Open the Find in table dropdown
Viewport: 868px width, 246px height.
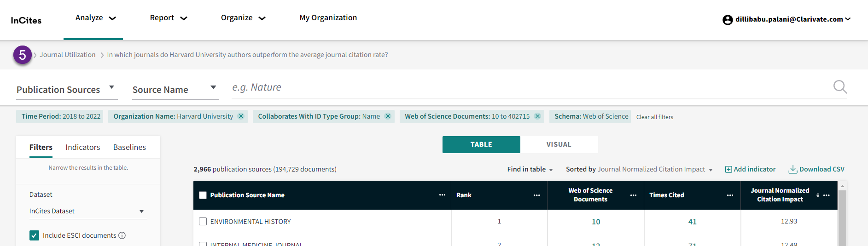[x=530, y=169]
